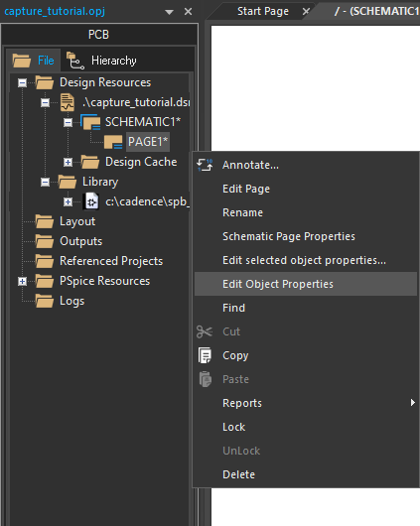Collapse the Design Resources tree node

click(22, 82)
